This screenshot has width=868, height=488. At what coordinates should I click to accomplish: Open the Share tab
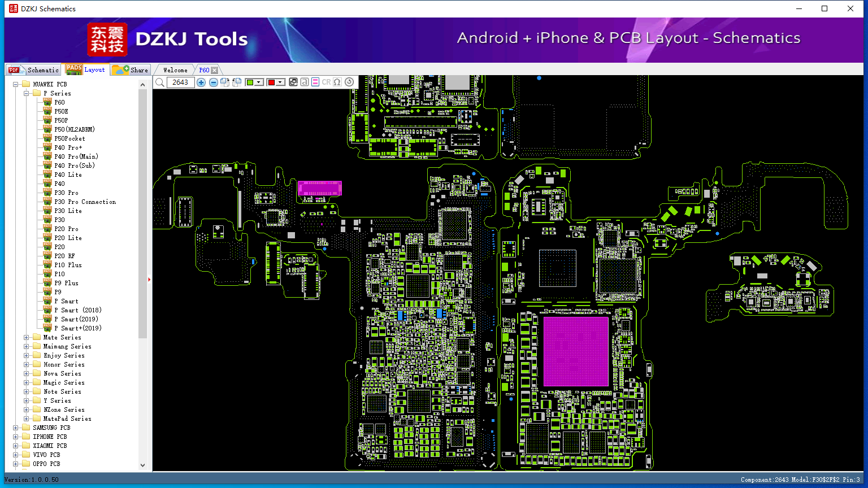(130, 69)
